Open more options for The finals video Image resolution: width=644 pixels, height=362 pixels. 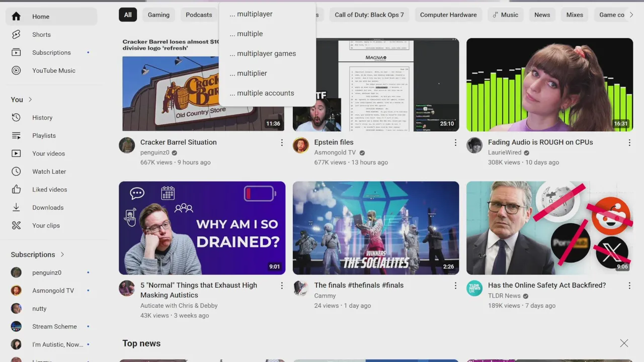(x=455, y=286)
